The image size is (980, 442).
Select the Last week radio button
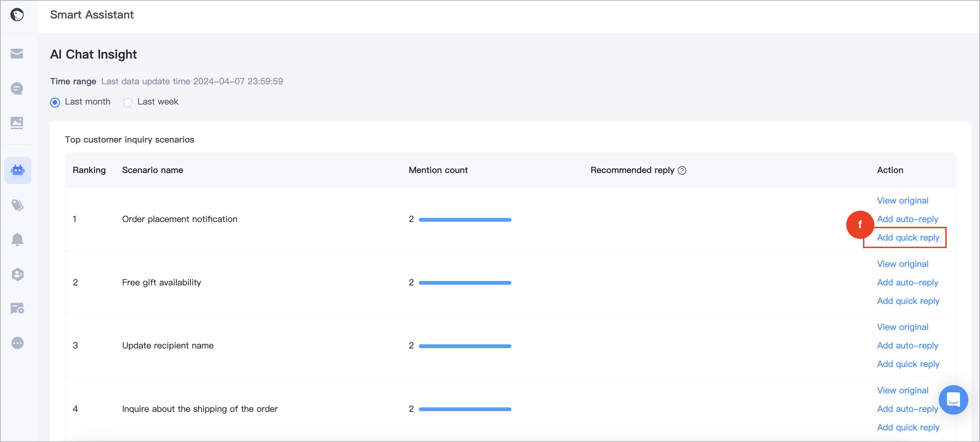click(128, 102)
